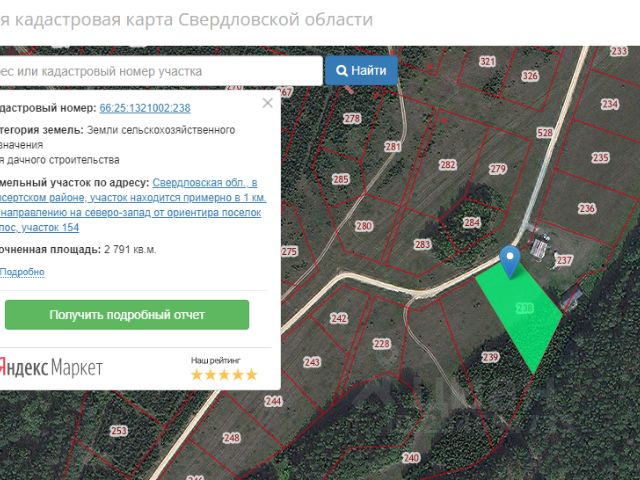Image resolution: width=640 pixels, height=480 pixels.
Task: Select parcel 236 on the map
Action: [586, 208]
